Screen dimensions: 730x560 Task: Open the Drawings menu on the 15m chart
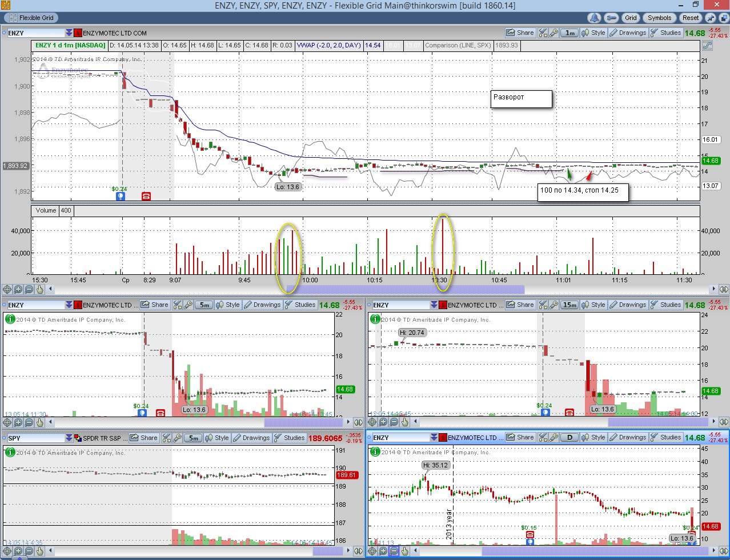(x=627, y=305)
